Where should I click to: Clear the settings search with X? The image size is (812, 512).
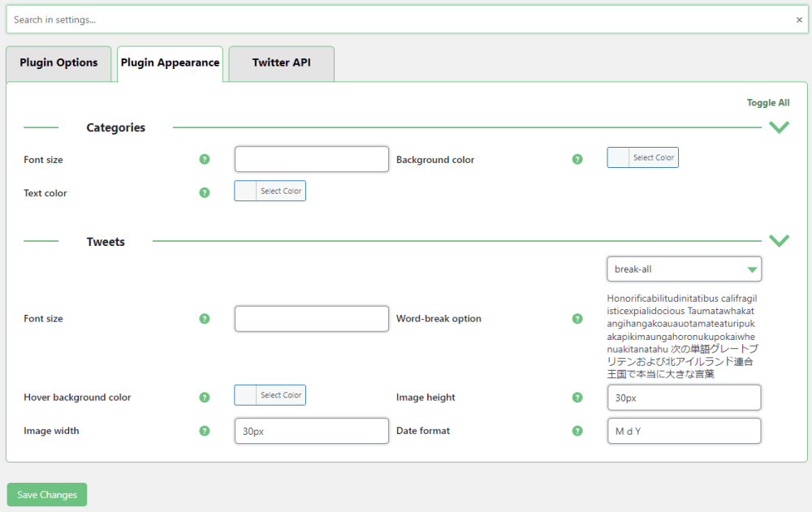point(799,19)
